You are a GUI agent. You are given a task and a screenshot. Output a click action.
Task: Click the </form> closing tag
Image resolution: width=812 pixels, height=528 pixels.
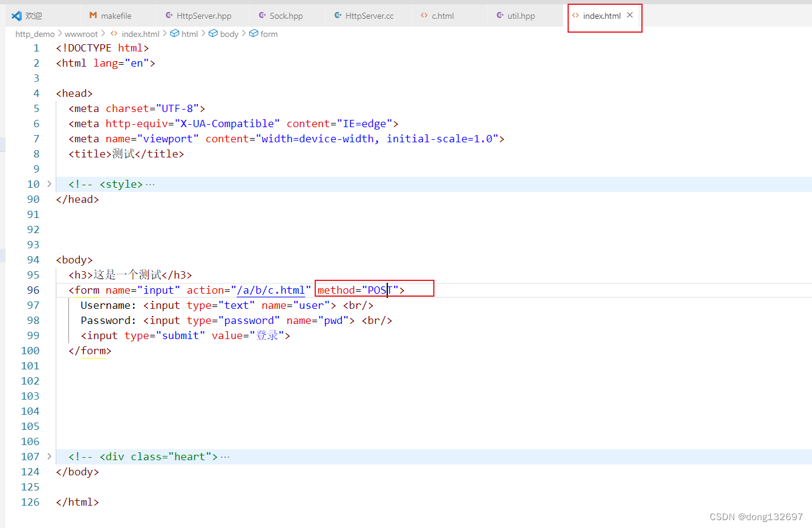click(90, 351)
